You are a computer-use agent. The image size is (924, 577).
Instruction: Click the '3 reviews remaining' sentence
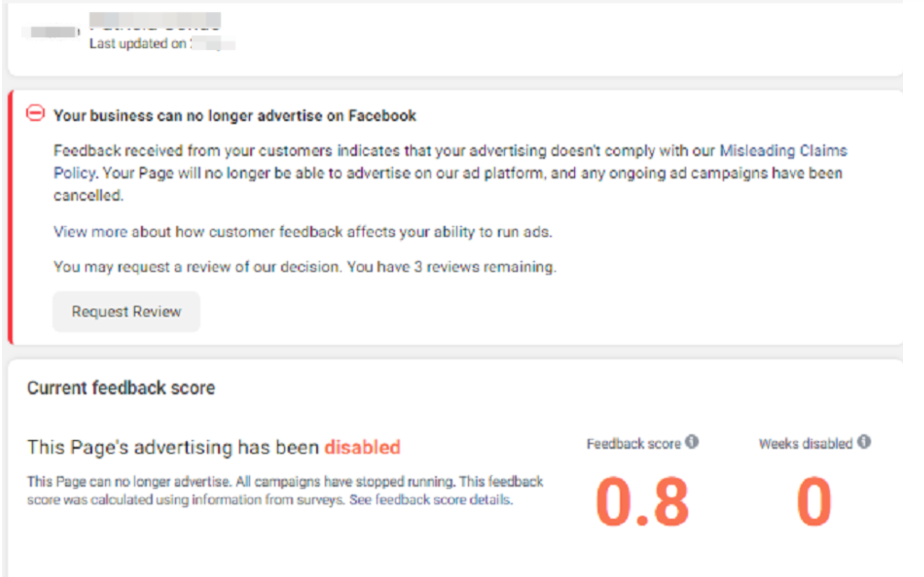(305, 267)
